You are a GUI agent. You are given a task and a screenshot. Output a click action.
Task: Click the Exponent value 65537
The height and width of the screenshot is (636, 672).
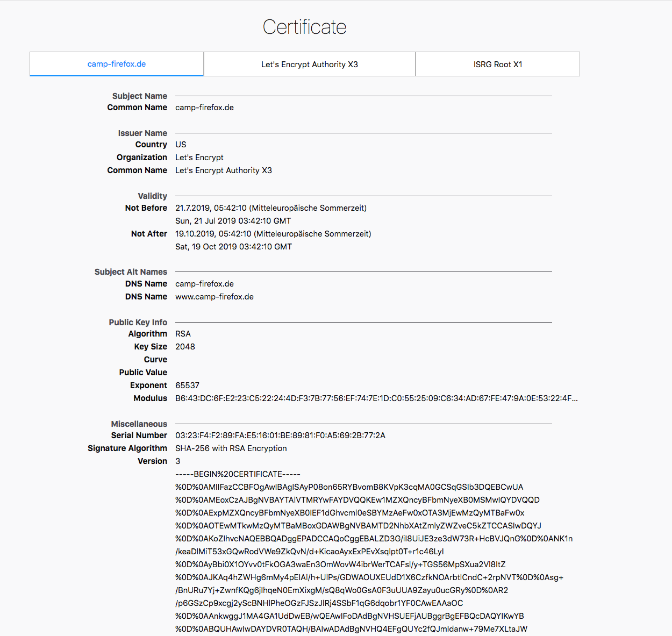tap(187, 385)
